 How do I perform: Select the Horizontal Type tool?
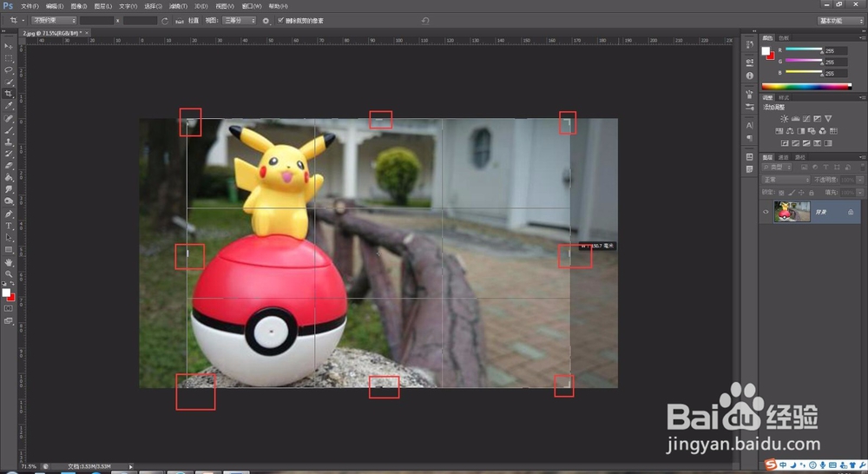[9, 226]
